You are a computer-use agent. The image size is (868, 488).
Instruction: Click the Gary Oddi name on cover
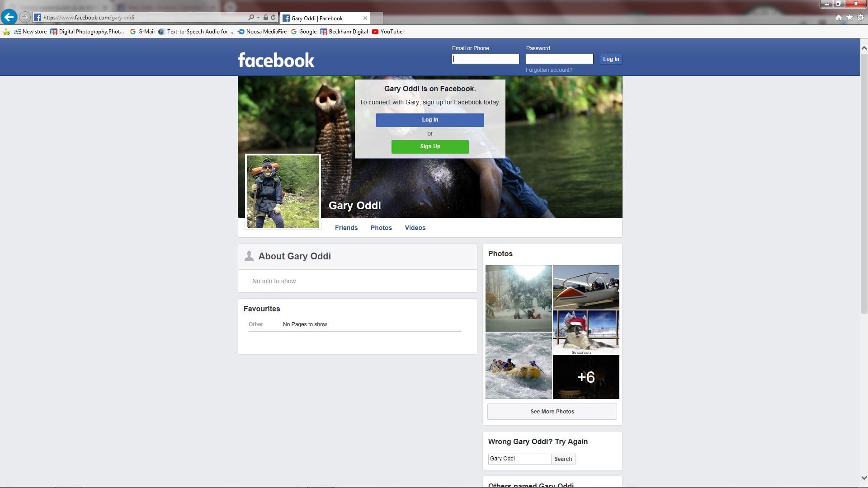(x=355, y=206)
